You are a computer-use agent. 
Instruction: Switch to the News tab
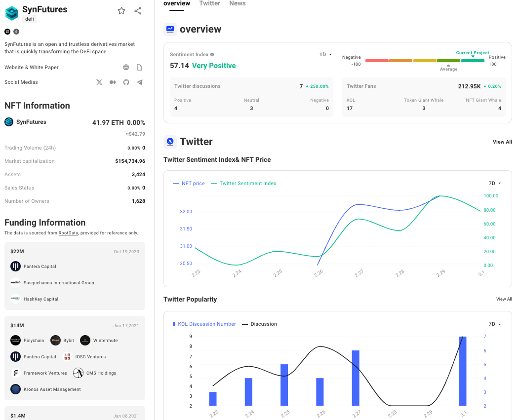(237, 3)
